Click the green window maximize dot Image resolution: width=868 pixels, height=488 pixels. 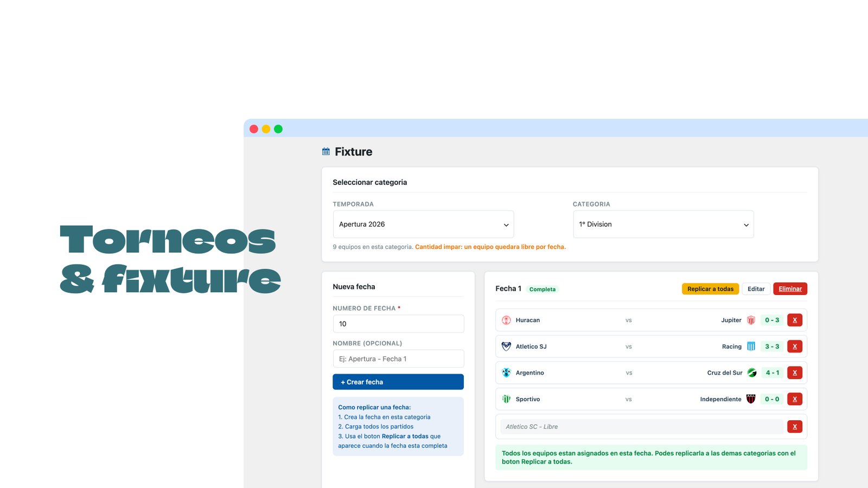[x=278, y=129]
